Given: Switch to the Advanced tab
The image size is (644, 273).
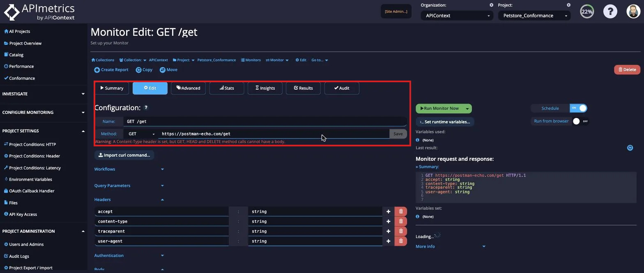Looking at the screenshot, I should 188,88.
